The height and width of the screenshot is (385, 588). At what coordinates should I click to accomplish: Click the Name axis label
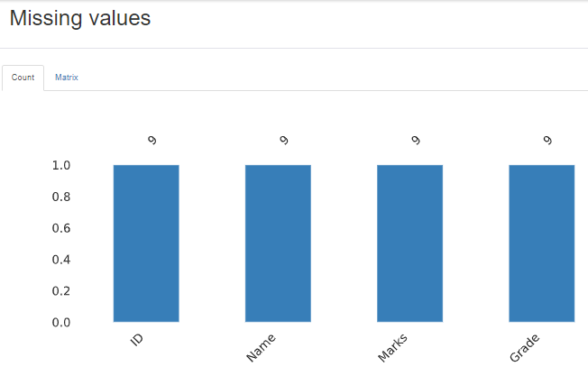(261, 348)
